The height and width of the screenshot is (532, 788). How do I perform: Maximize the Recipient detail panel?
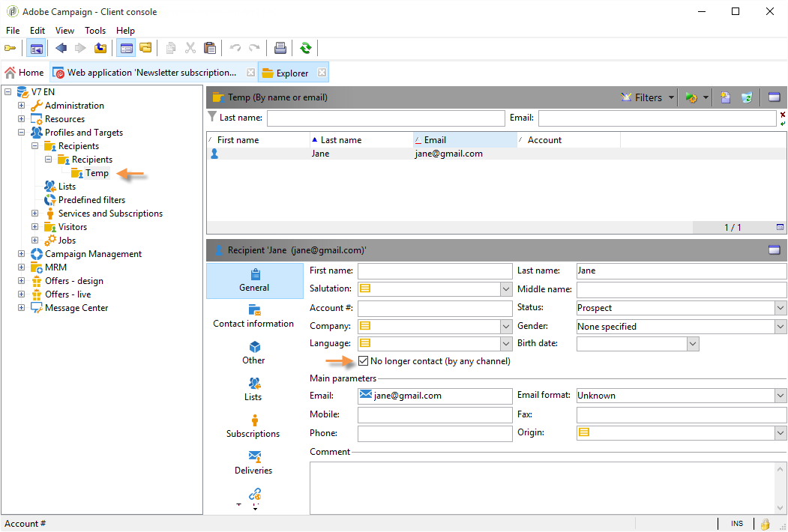774,250
